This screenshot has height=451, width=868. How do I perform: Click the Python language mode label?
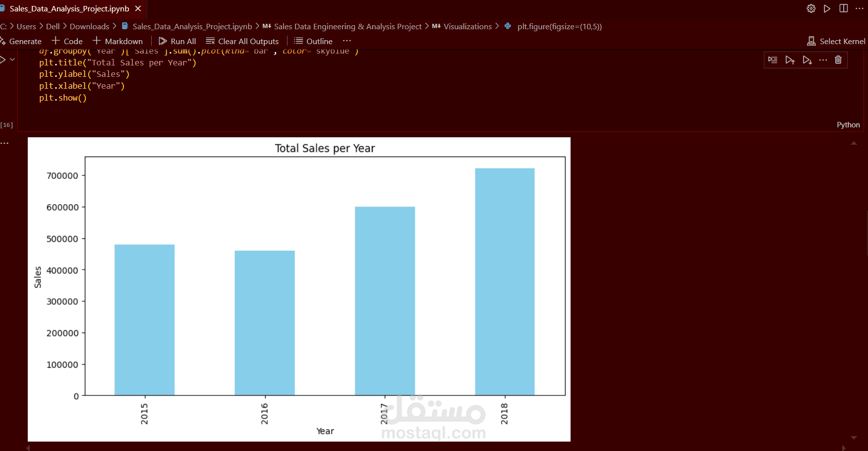(x=848, y=125)
